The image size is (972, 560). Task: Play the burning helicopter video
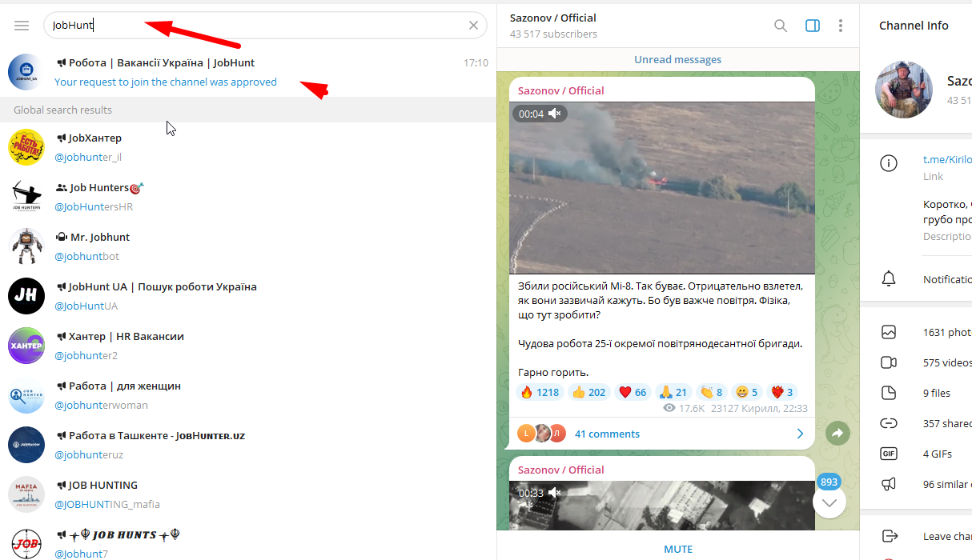click(662, 188)
